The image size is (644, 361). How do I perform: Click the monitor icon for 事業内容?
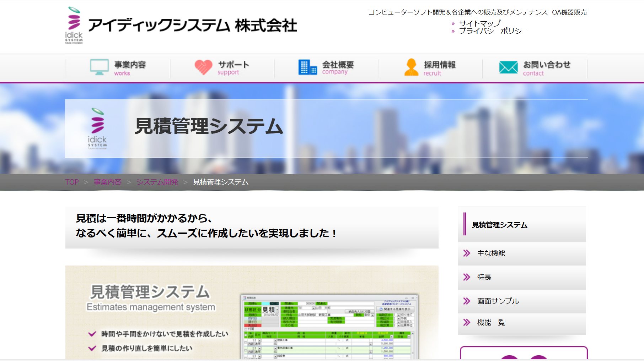click(x=99, y=67)
